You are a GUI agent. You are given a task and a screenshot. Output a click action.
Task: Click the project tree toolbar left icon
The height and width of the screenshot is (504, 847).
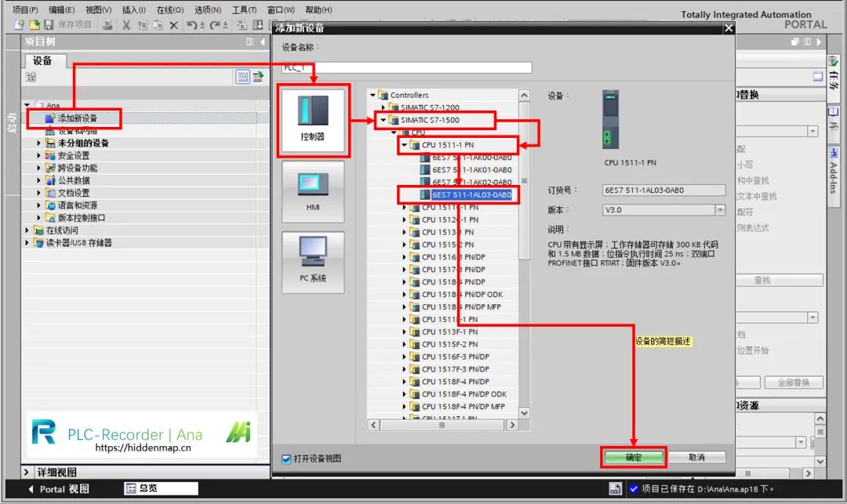pos(31,77)
